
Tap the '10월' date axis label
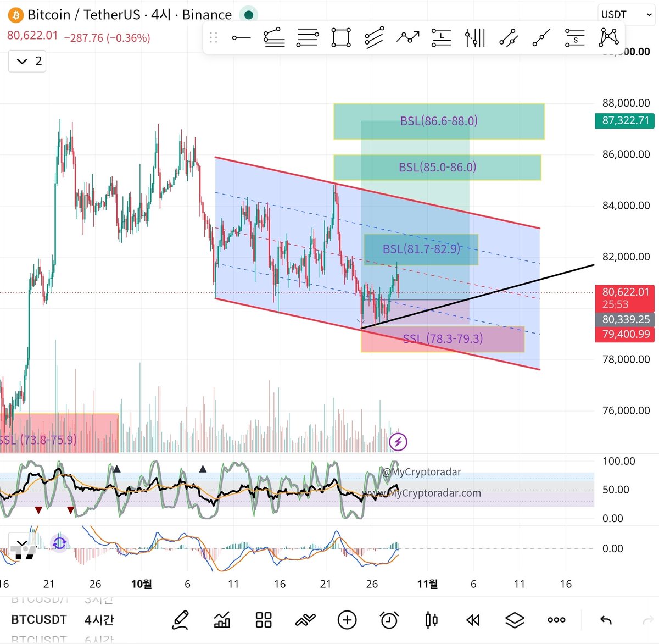pyautogui.click(x=141, y=584)
